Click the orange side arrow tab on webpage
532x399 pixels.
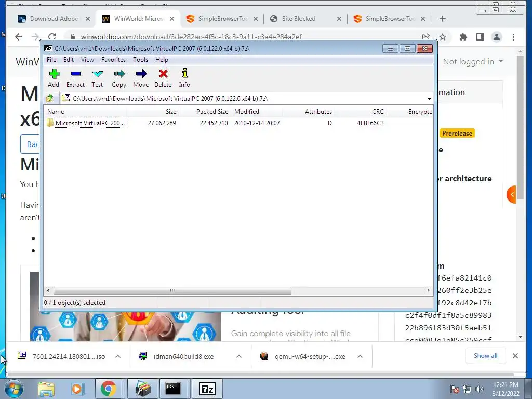(512, 195)
